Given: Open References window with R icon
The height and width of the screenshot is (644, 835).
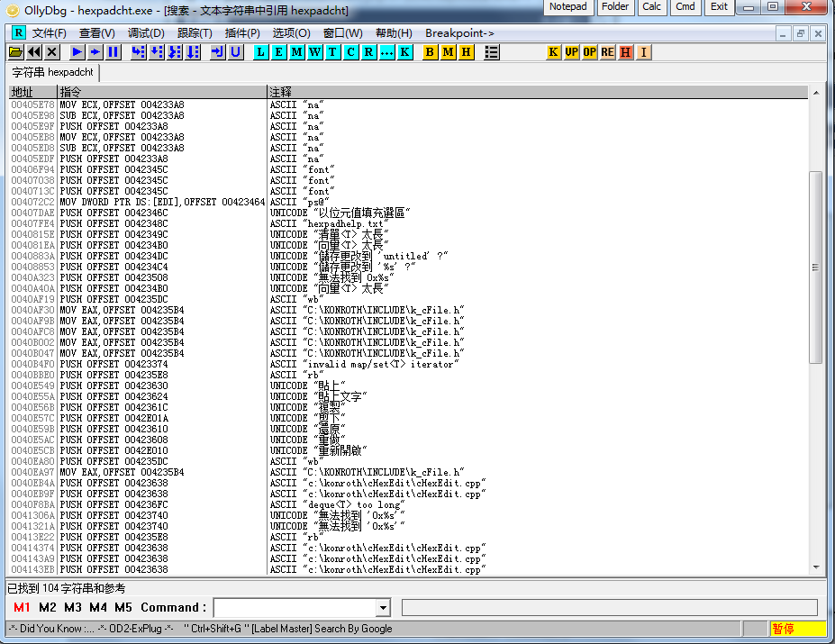Looking at the screenshot, I should [368, 52].
